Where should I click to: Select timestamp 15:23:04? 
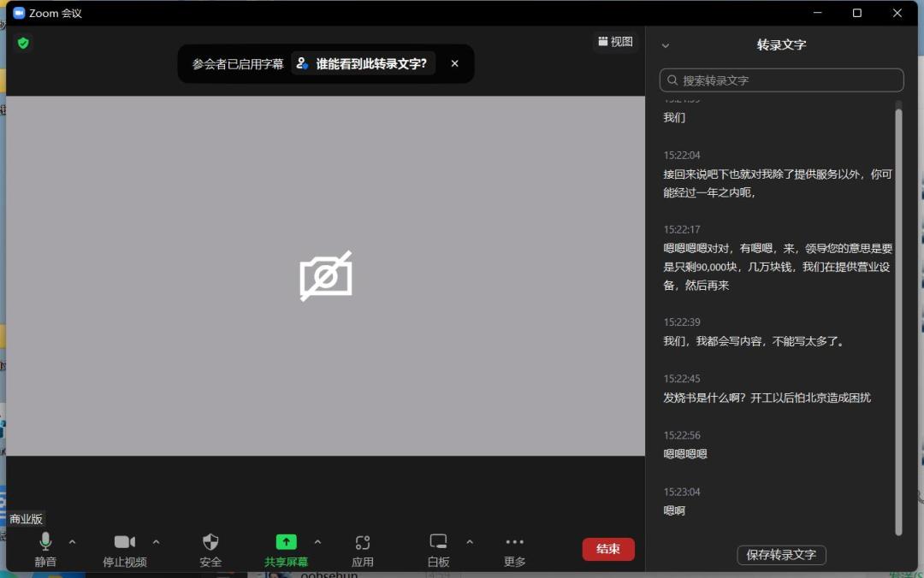[x=682, y=492]
